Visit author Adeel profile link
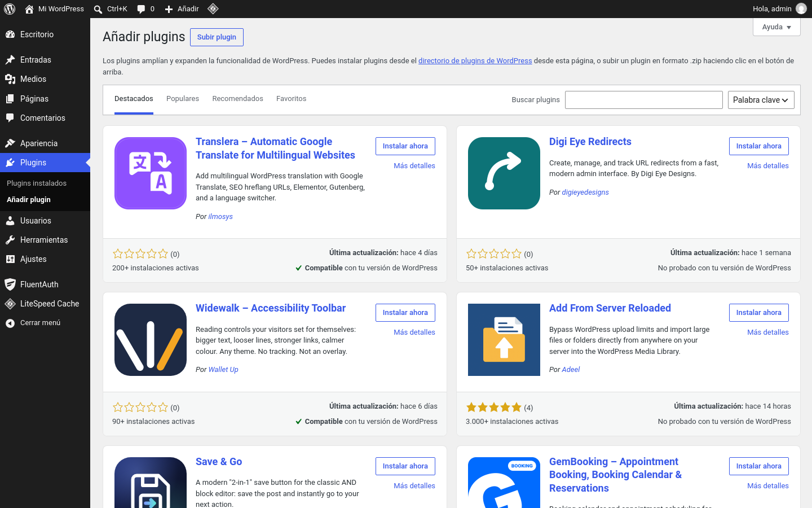The height and width of the screenshot is (508, 812). pyautogui.click(x=571, y=370)
